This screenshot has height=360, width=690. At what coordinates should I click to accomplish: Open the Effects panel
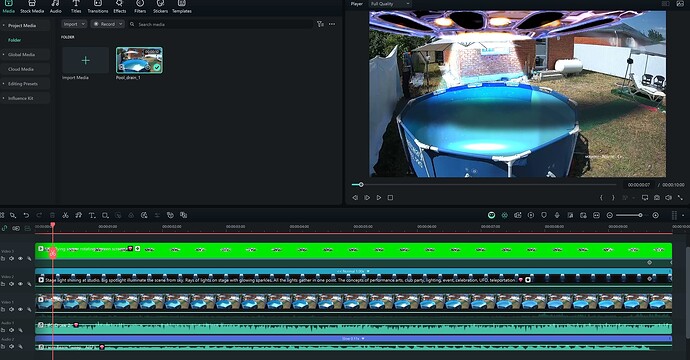pyautogui.click(x=119, y=7)
